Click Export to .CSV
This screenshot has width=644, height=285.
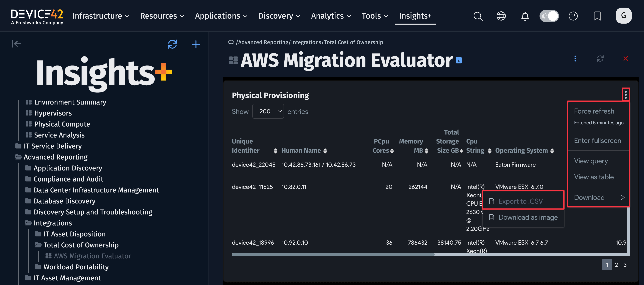[523, 201]
